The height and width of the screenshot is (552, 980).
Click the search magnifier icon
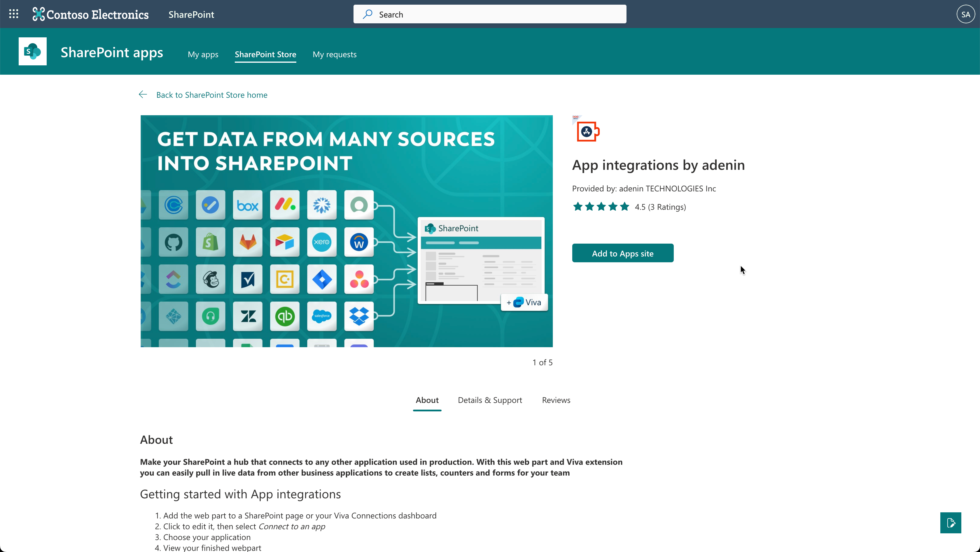367,15
